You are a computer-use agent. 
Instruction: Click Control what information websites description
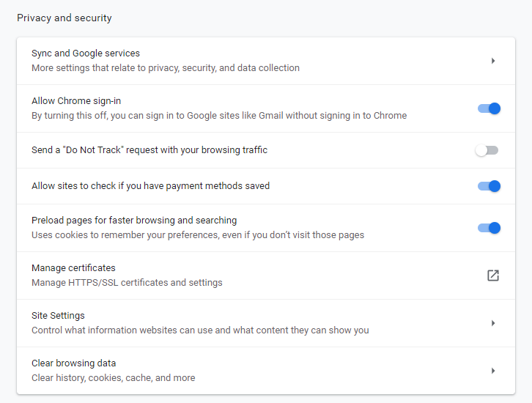coord(200,330)
